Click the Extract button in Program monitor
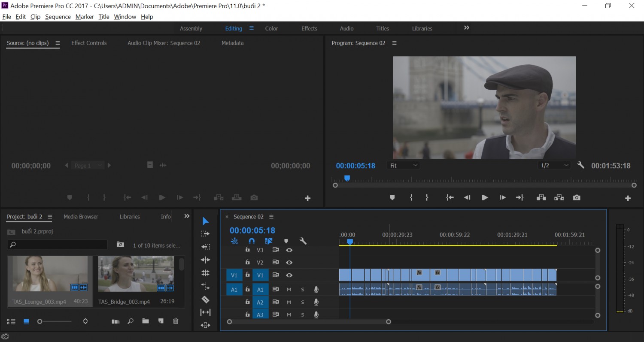This screenshot has height=342, width=644. (x=559, y=197)
